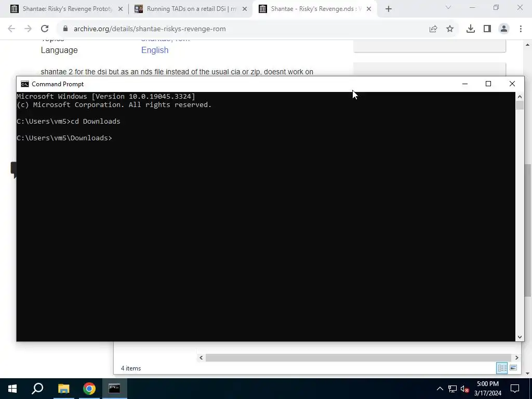The height and width of the screenshot is (399, 532).
Task: Open a new Chrome tab
Action: [389, 9]
